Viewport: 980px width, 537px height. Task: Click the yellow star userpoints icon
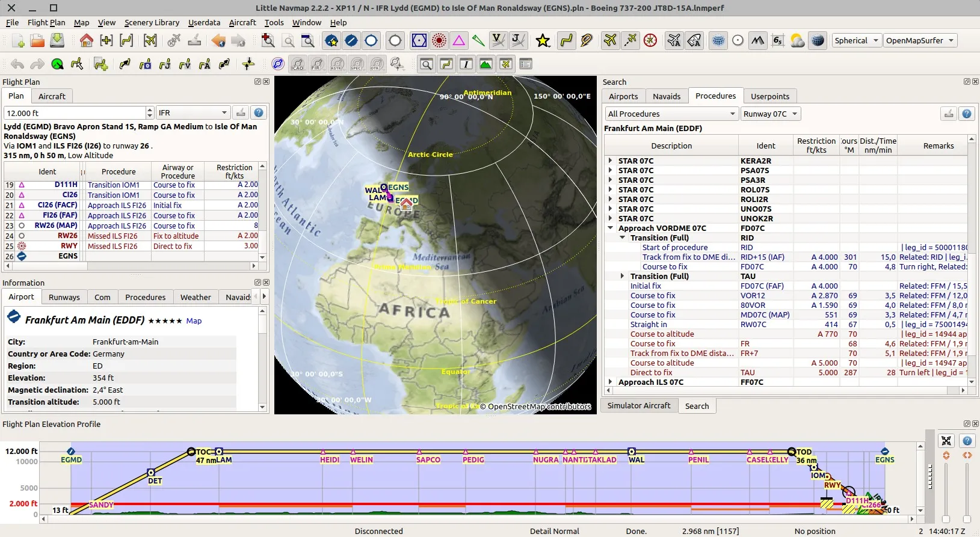(543, 41)
